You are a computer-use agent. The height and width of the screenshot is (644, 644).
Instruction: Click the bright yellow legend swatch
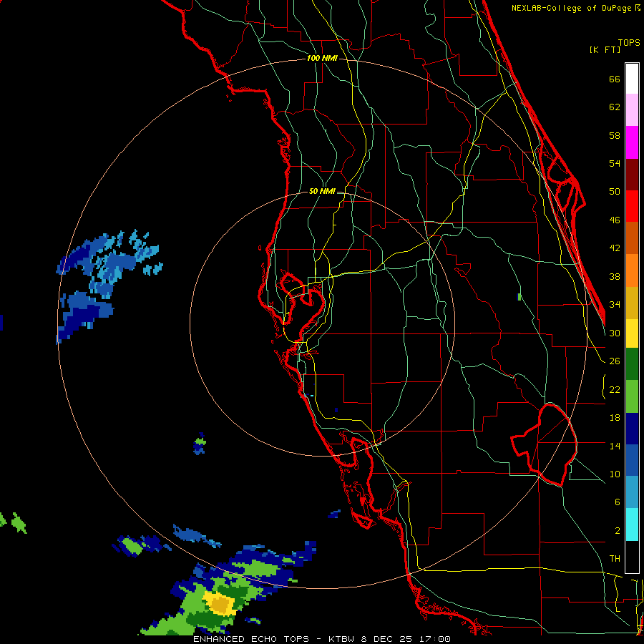tap(632, 334)
